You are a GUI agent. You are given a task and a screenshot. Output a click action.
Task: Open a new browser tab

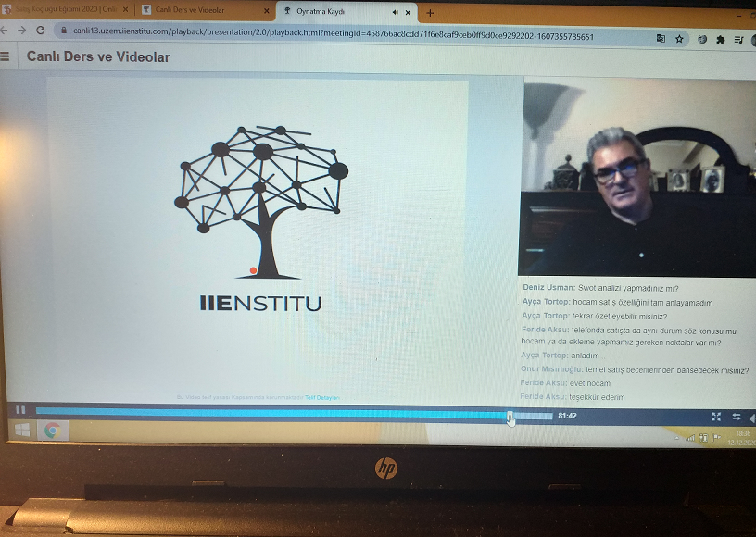point(430,13)
